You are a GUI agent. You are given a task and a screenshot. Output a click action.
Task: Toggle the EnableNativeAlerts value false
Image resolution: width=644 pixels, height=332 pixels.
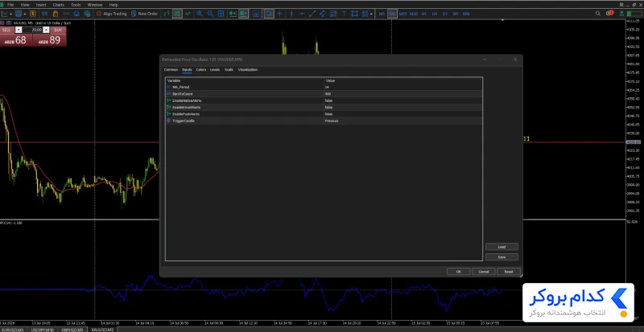click(x=403, y=100)
